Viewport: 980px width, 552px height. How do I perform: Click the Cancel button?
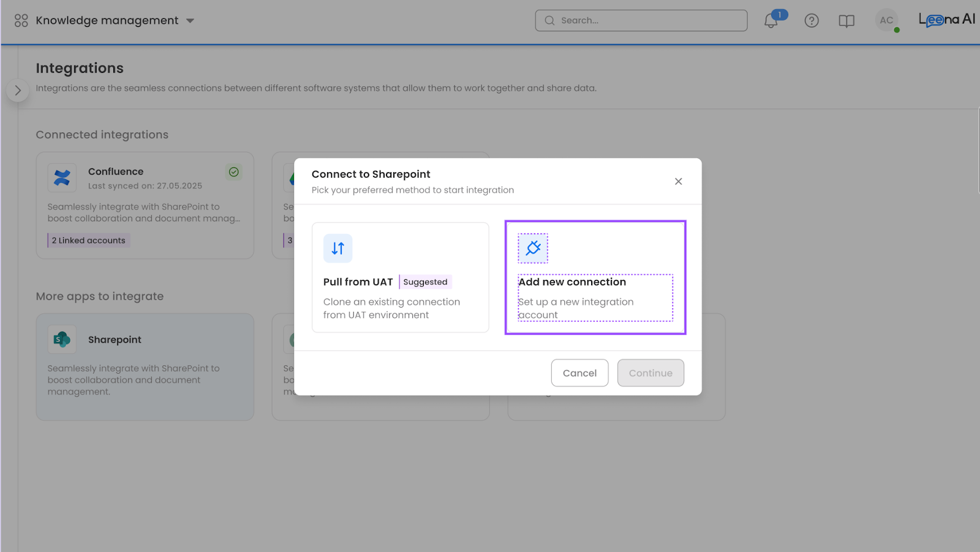[x=579, y=373]
